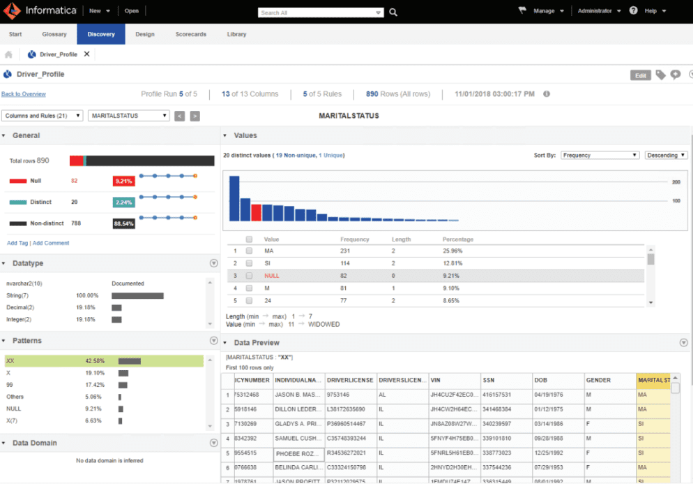Click the Add Tag link
The width and height of the screenshot is (693, 487).
(17, 243)
